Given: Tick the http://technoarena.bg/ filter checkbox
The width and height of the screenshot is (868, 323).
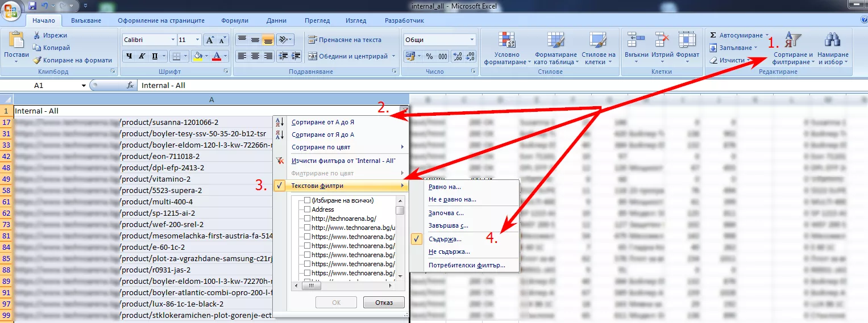Looking at the screenshot, I should (308, 219).
